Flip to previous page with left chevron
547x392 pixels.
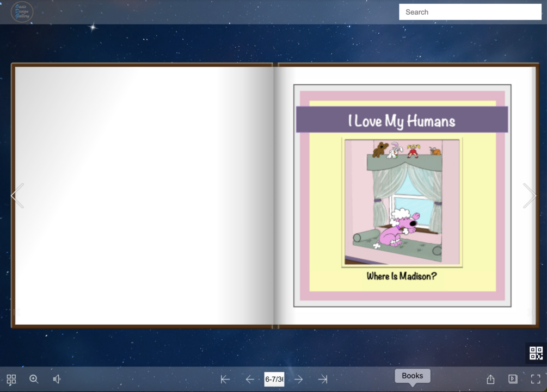17,196
